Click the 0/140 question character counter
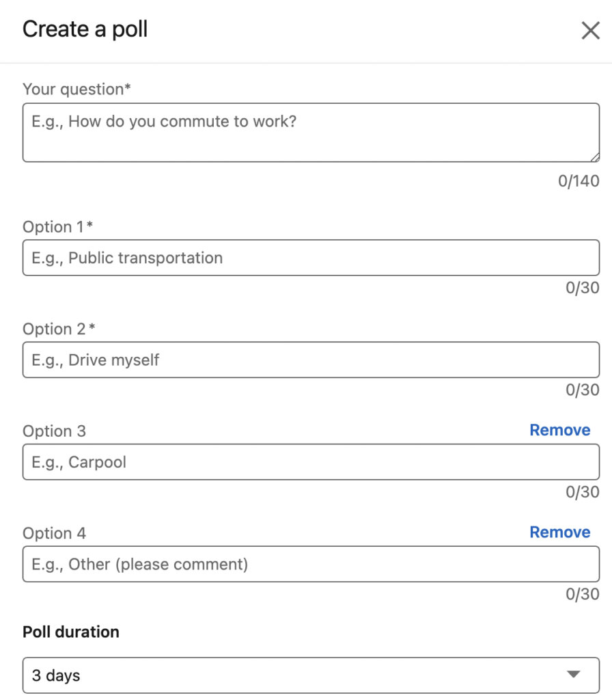Screen dimensions: 612x700 point(578,181)
